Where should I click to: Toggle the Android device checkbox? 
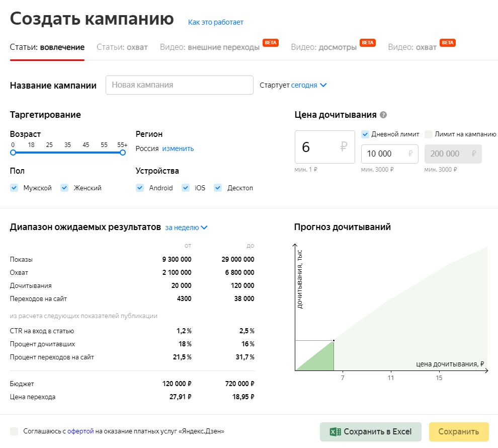(140, 188)
